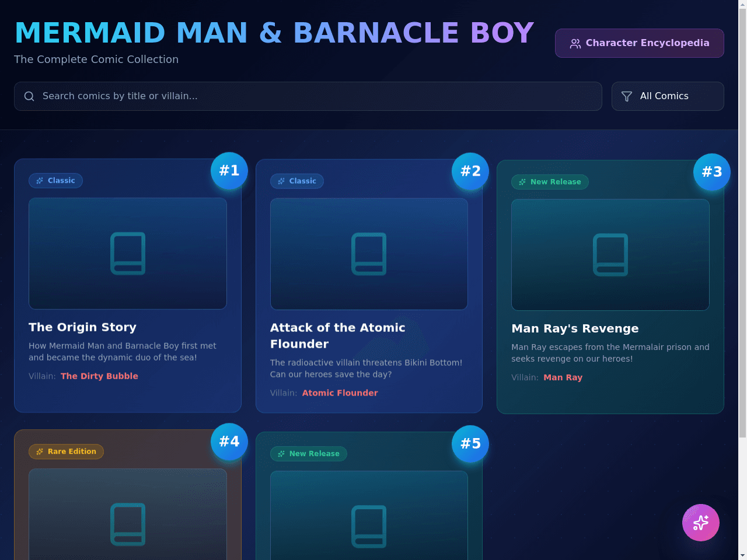Select the Classic tag on The Origin Story

55,181
